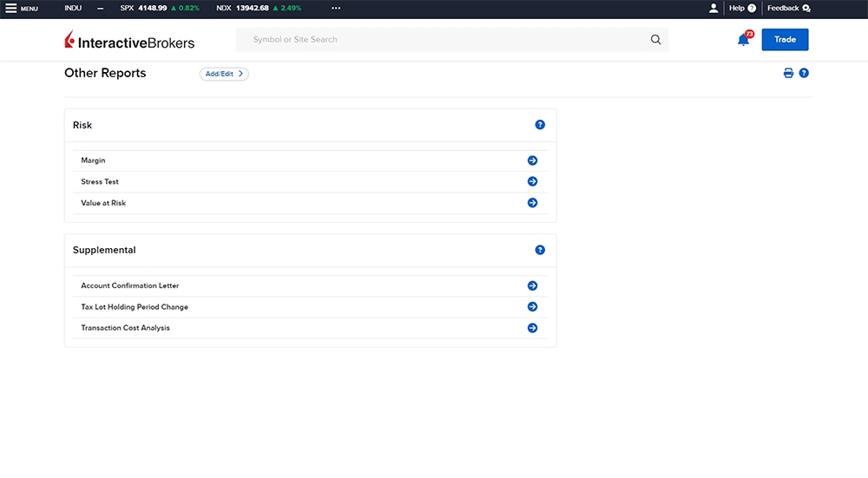Open the Value at Risk report arrow
Viewport: 868px width, 478px height.
point(532,203)
